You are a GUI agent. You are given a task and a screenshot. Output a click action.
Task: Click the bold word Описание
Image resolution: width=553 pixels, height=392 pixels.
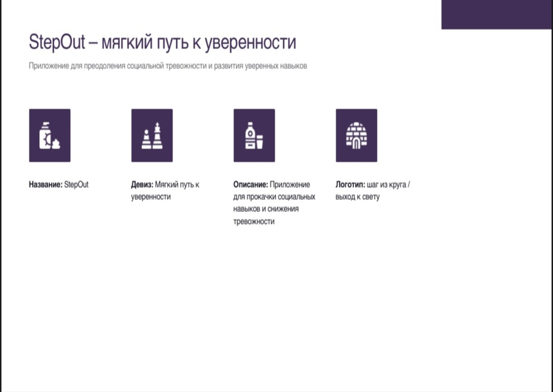coord(251,185)
